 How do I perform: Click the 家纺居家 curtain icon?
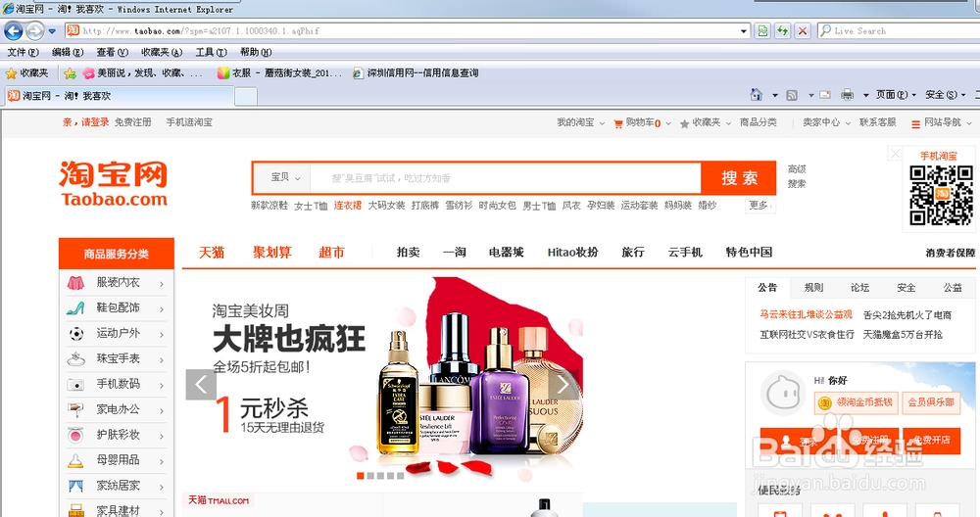click(x=75, y=486)
